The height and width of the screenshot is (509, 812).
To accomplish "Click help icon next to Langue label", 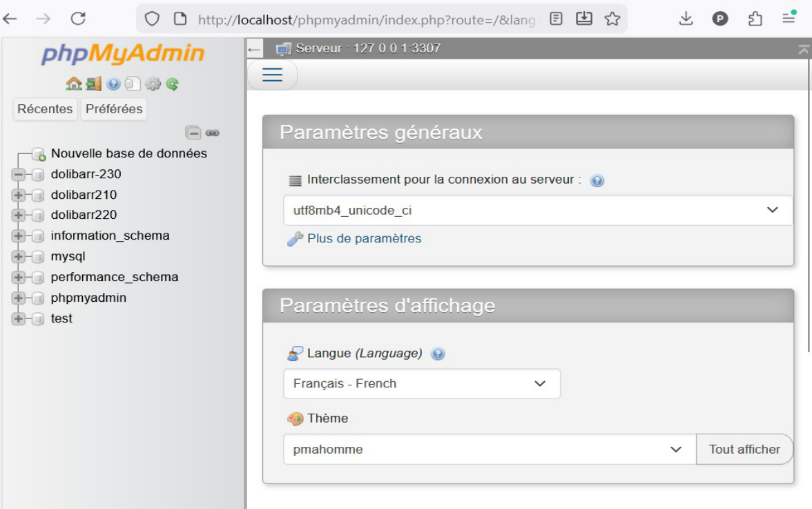I will coord(438,354).
